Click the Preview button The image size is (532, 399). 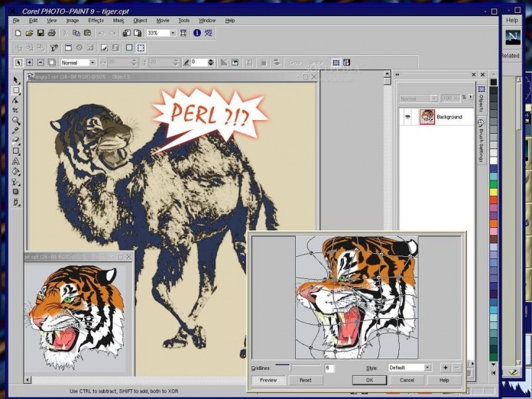tap(268, 380)
